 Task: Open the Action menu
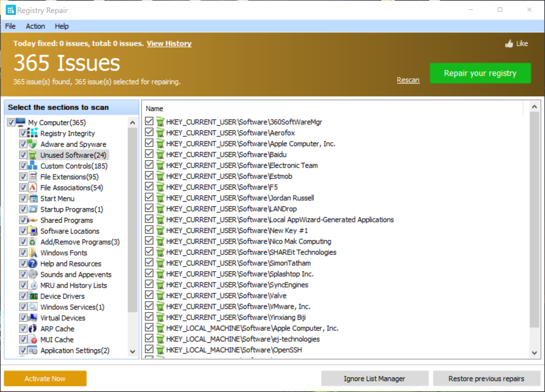36,26
